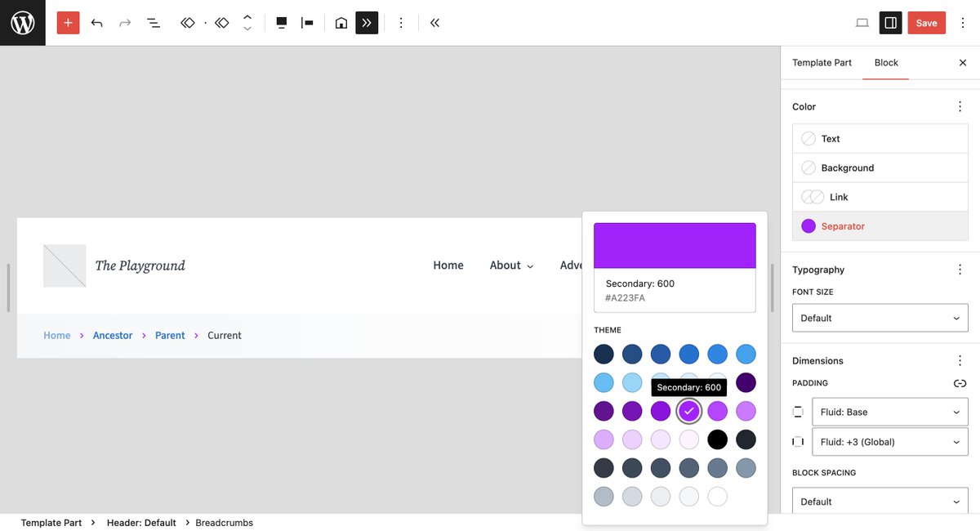Open the laptop view preview options

(862, 23)
